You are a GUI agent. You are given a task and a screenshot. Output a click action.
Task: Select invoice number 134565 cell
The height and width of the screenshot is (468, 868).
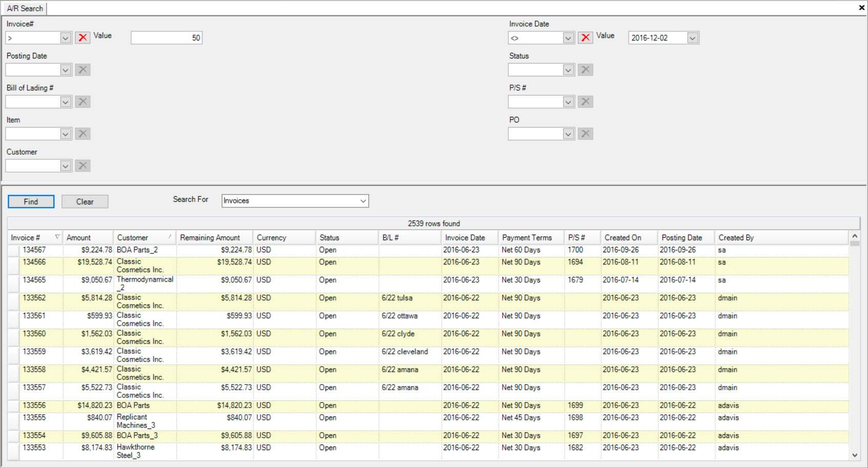(x=42, y=284)
